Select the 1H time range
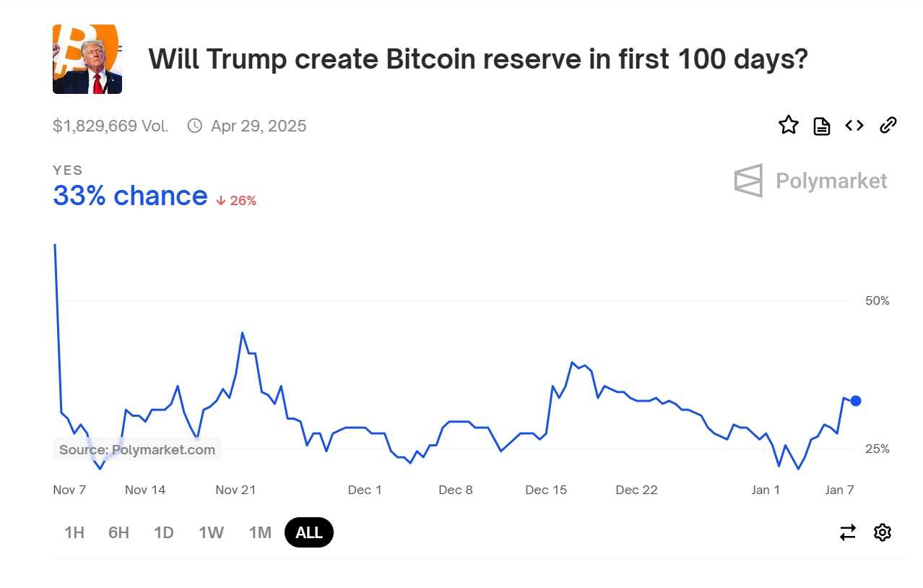The width and height of the screenshot is (923, 588). [74, 532]
